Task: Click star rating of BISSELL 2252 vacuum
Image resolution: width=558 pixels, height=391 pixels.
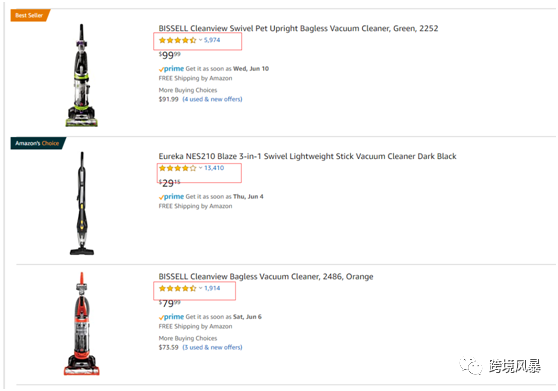Action: [177, 40]
